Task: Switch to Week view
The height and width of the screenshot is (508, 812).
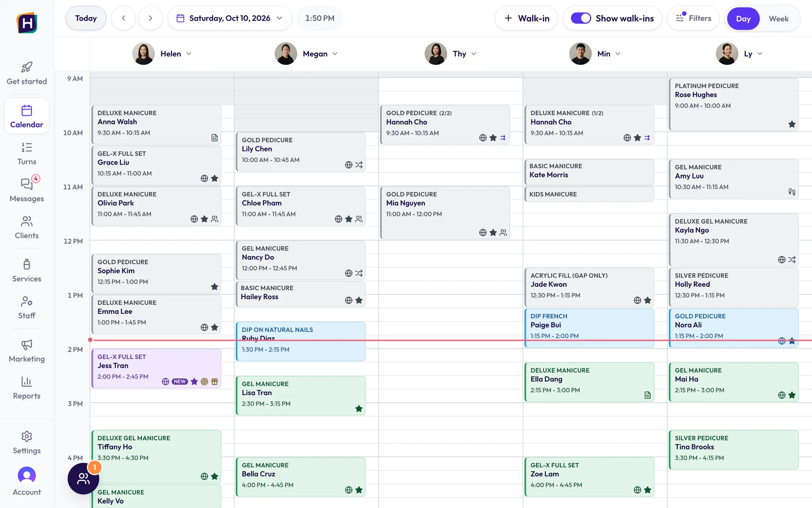Action: pyautogui.click(x=779, y=18)
